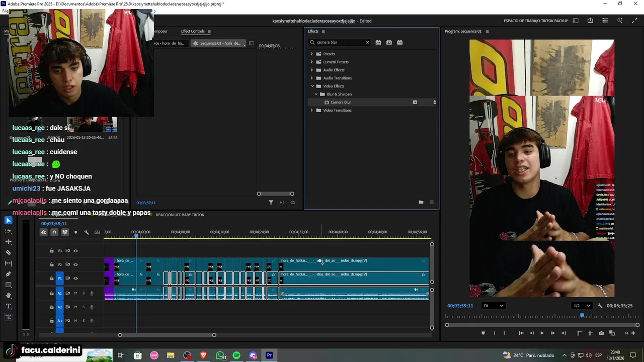The width and height of the screenshot is (644, 362).
Task: Open the Program: Sequence 01 panel menu
Action: tap(487, 31)
